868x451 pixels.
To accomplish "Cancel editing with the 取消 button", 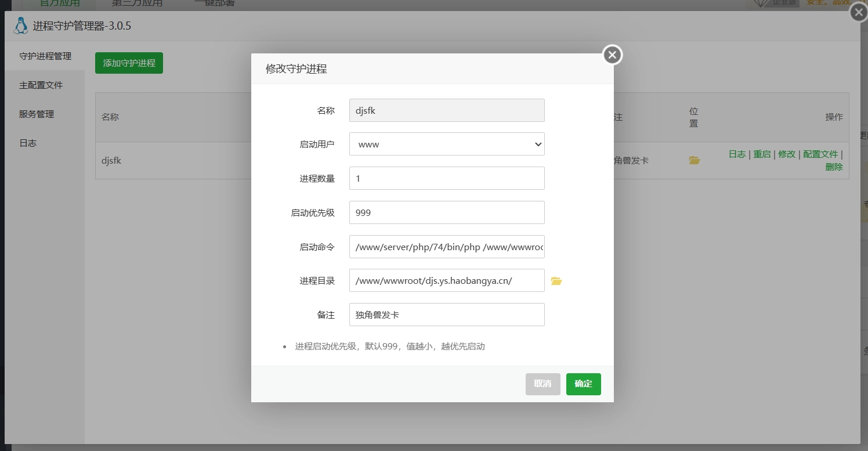I will [x=542, y=384].
